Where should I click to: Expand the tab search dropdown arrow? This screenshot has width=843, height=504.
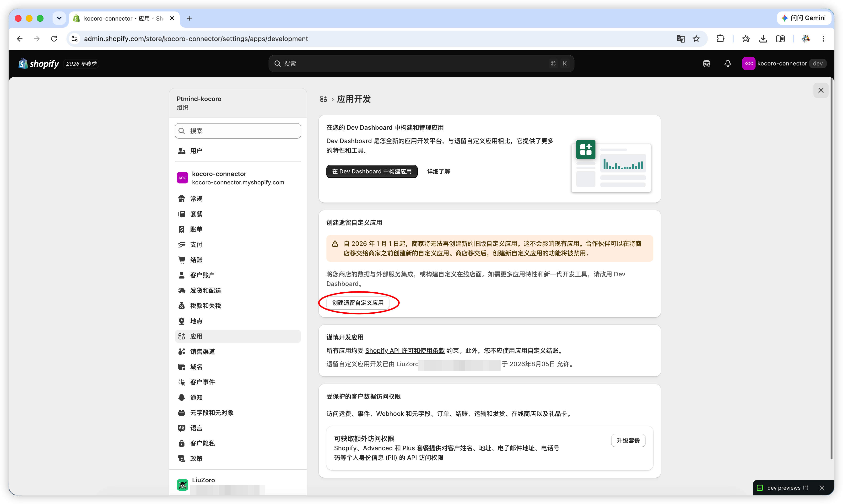click(59, 18)
